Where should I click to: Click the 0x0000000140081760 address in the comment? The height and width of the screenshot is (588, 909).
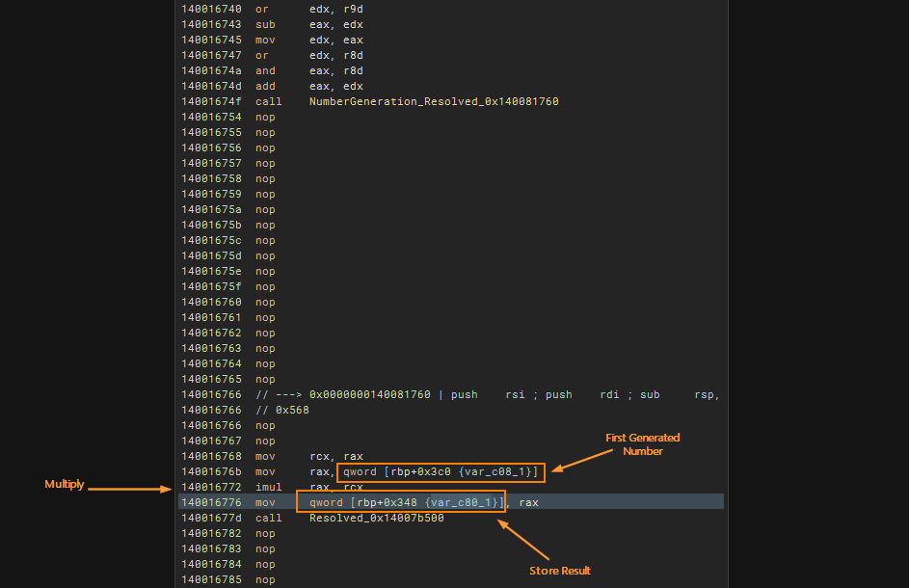(x=369, y=394)
